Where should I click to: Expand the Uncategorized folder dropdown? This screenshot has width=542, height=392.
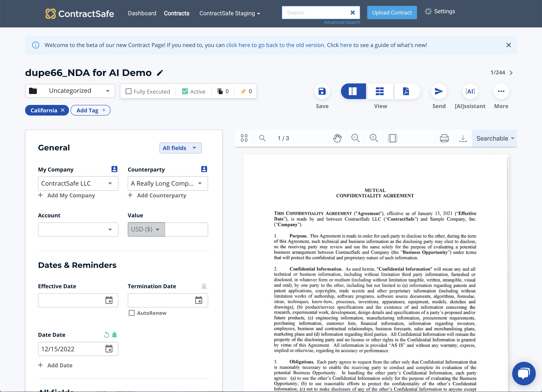[x=70, y=91]
